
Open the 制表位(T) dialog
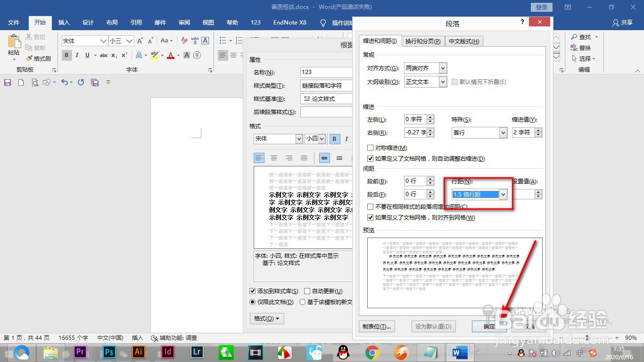(377, 326)
